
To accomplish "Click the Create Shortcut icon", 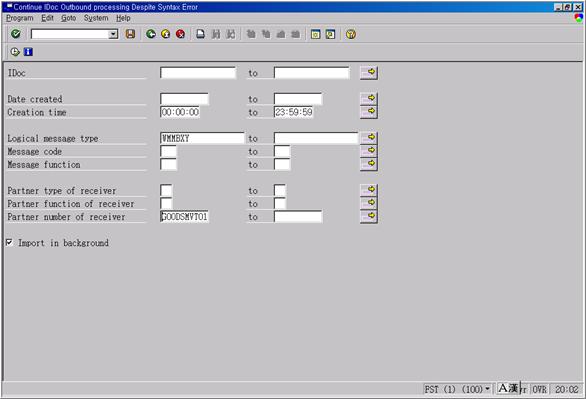I will [330, 34].
